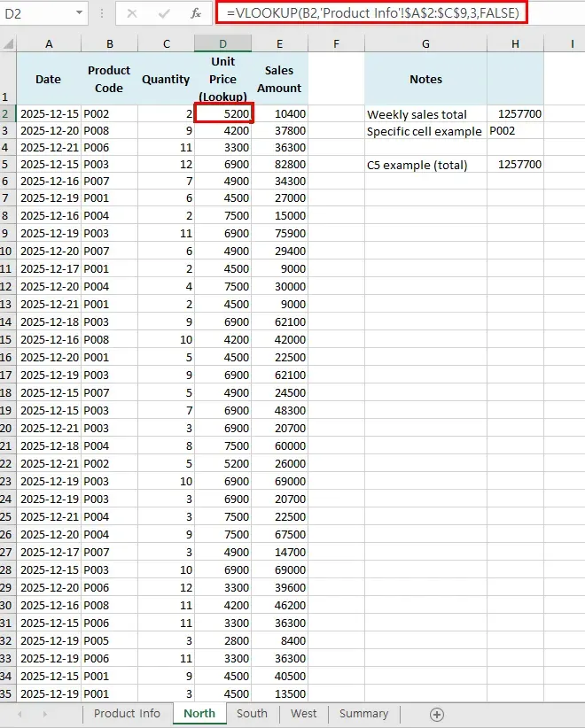Click the next sheet navigation arrow
This screenshot has height=728, width=585.
click(44, 714)
